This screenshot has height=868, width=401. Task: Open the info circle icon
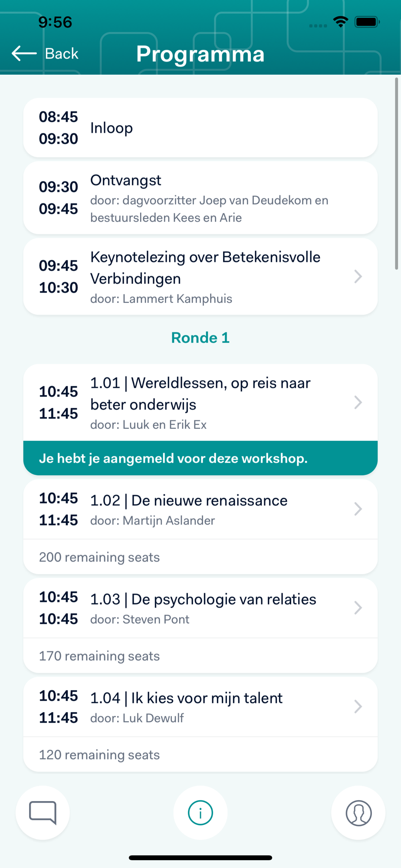tap(200, 812)
